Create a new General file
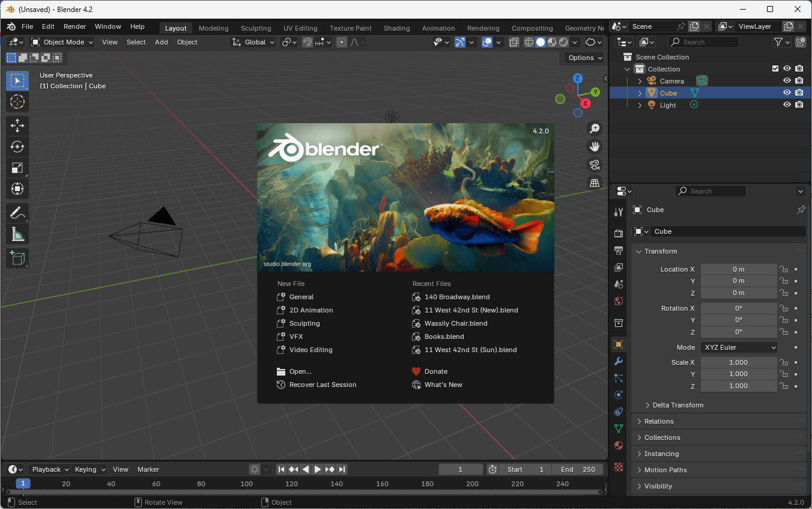The image size is (812, 509). (x=301, y=297)
